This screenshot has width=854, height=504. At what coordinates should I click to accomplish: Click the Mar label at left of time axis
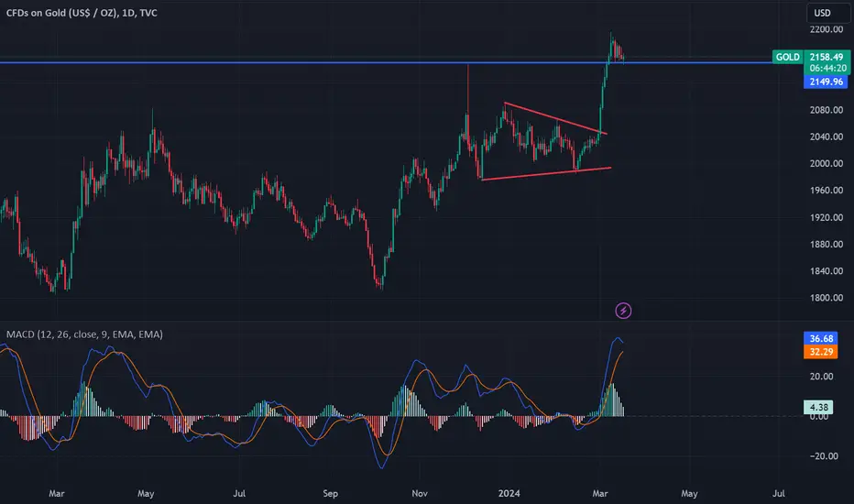click(57, 494)
